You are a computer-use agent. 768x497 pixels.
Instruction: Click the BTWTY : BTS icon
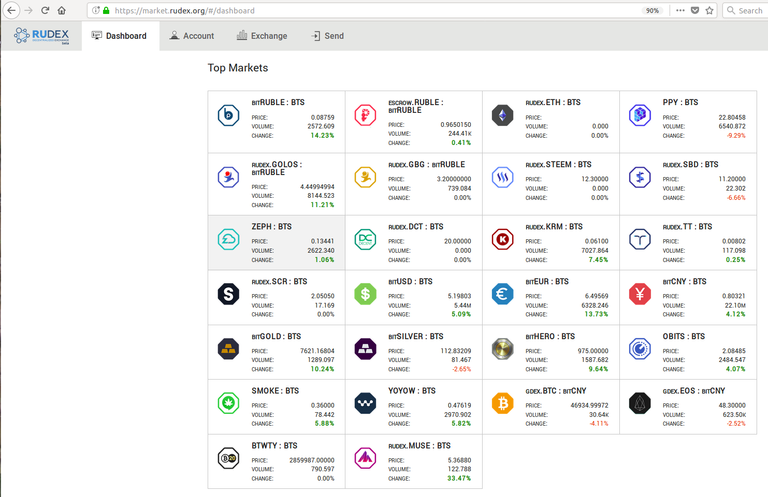click(x=228, y=458)
